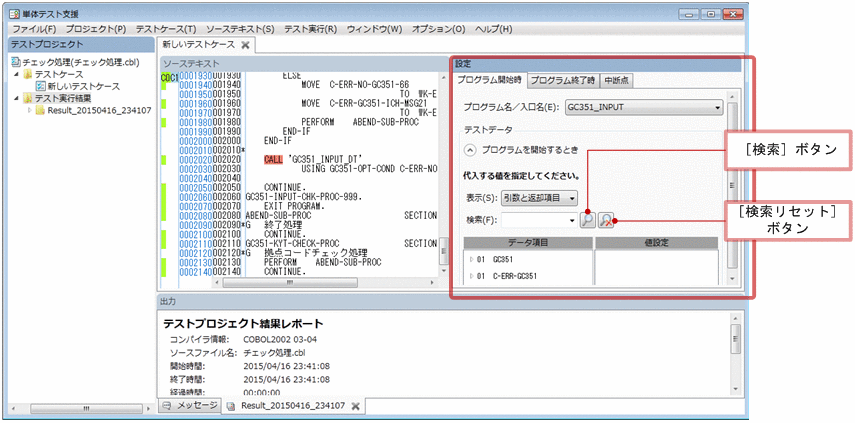Screen dimensions: 855x423
Task: Open the ソーステキスト(S) menu
Action: coord(240,29)
